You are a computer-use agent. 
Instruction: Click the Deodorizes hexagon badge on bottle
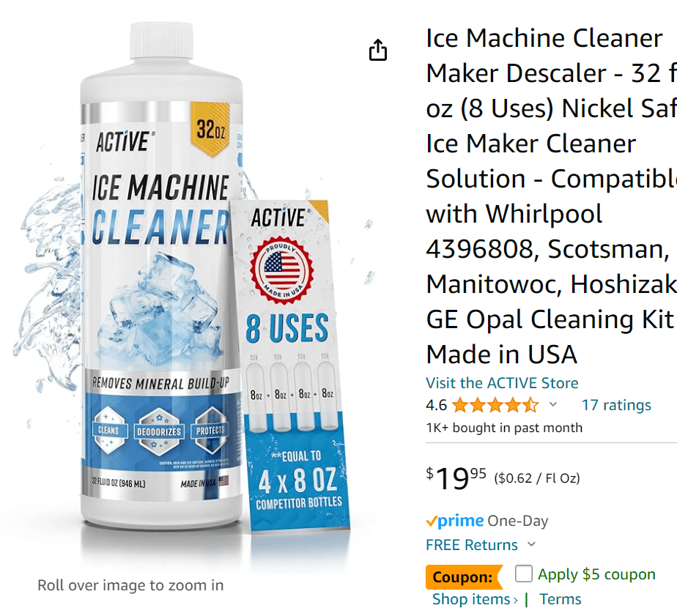coord(160,431)
